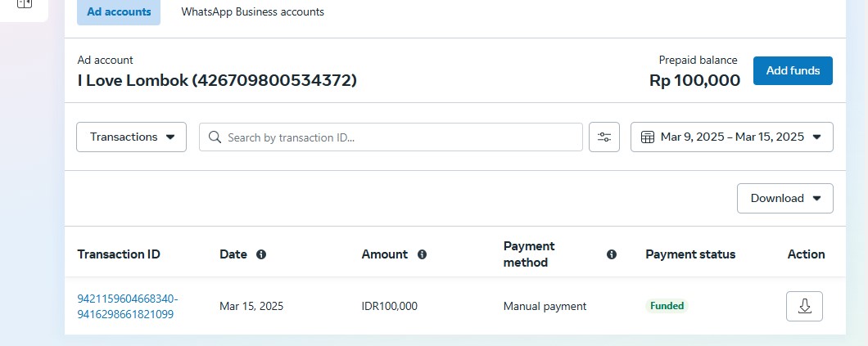Expand the Mar 9 – Mar 15, 2025 date picker

pos(732,137)
